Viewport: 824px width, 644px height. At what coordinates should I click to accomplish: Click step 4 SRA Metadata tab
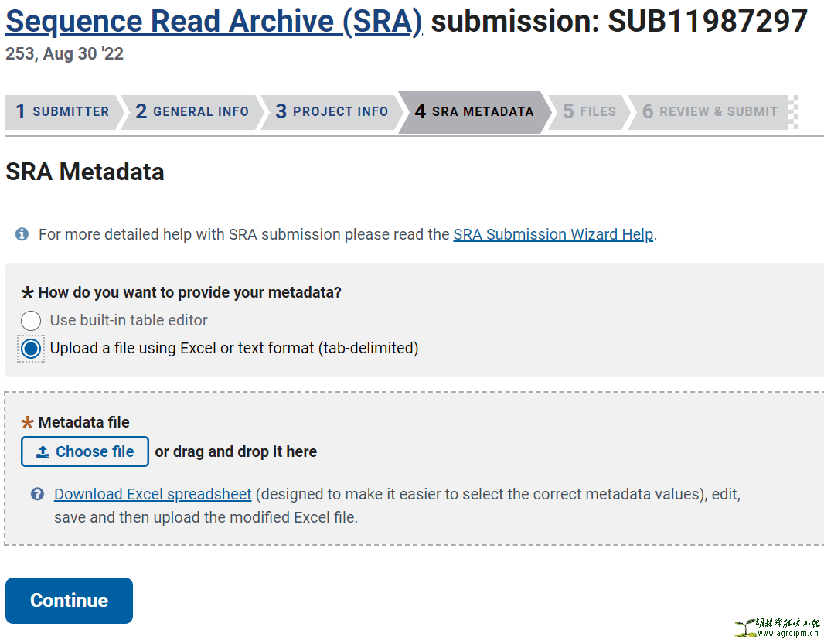point(474,111)
